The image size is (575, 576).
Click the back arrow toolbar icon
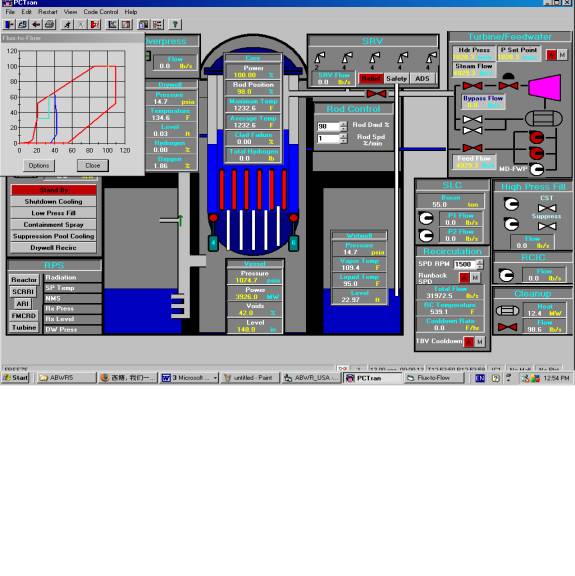(36, 25)
